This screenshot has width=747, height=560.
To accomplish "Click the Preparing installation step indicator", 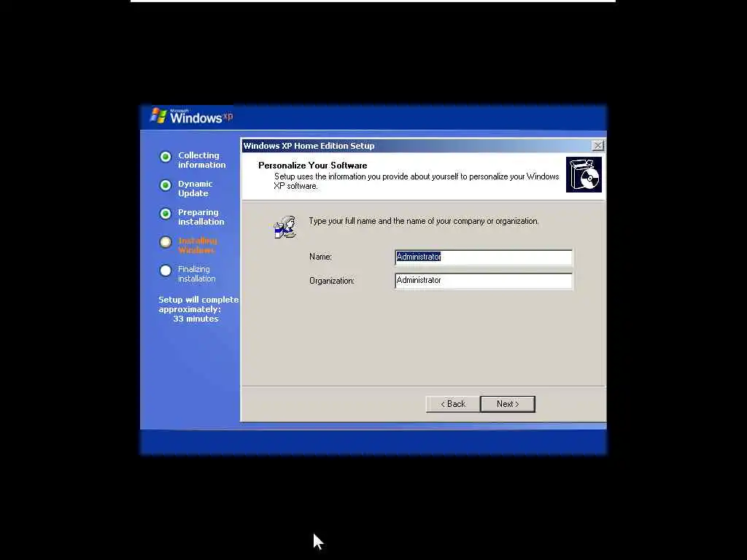I will click(166, 214).
